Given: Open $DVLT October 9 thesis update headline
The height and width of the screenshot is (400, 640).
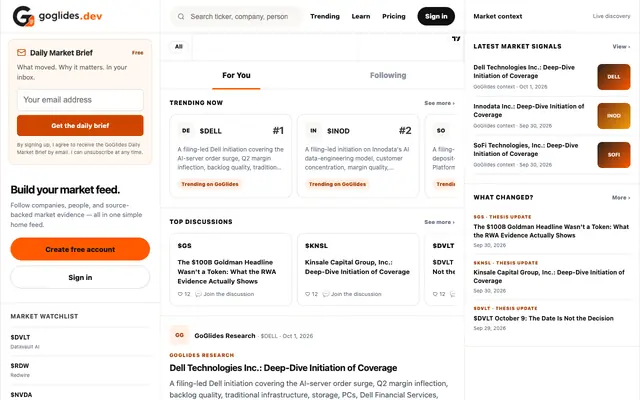Looking at the screenshot, I should point(543,318).
